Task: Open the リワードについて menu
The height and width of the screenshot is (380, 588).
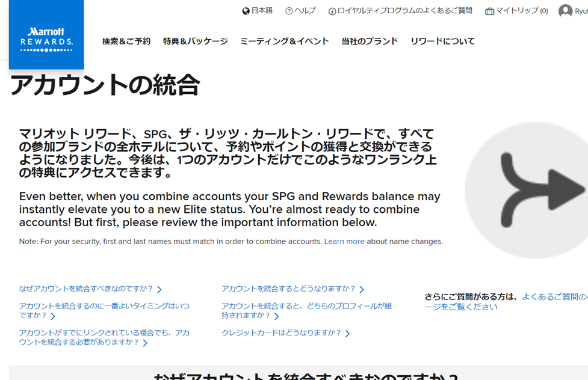Action: pyautogui.click(x=442, y=41)
